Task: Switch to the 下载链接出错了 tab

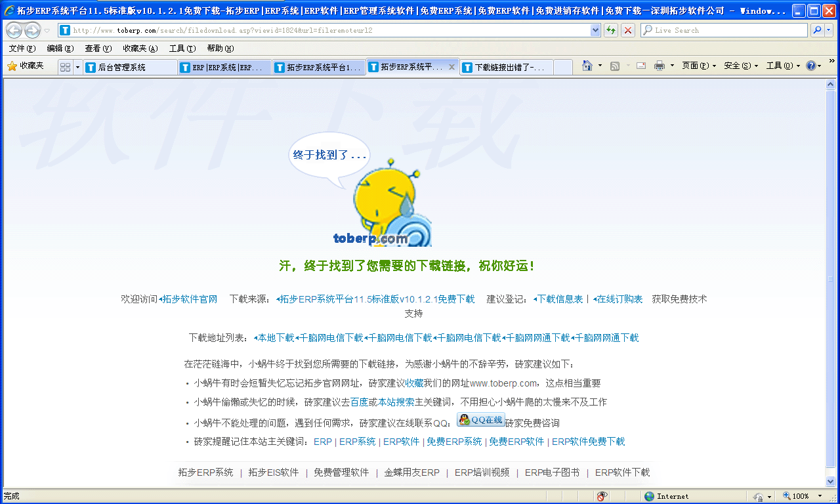Action: coord(506,67)
